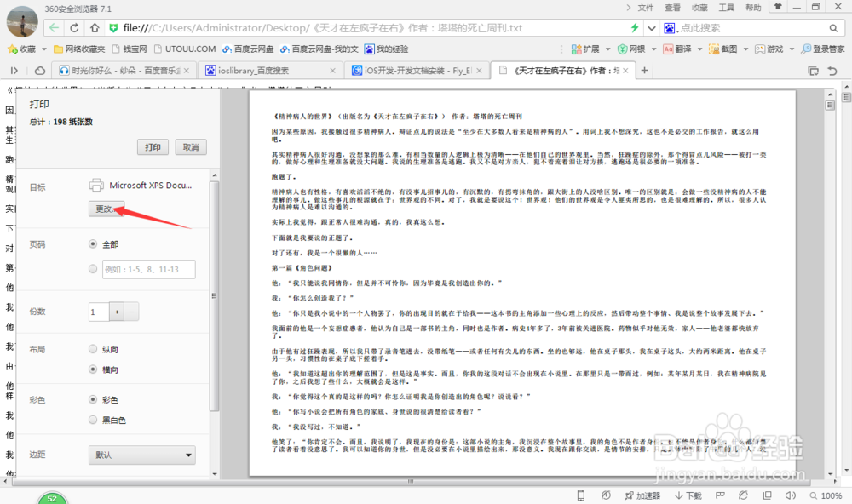Viewport: 852px width, 504px height.
Task: Click the green security shield icon
Action: [x=113, y=28]
